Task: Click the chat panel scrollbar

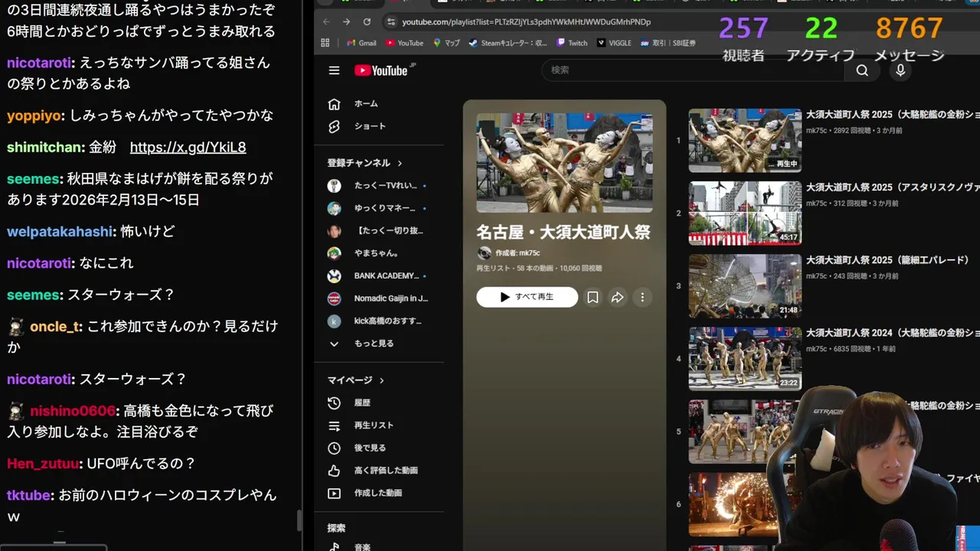Action: click(x=300, y=521)
